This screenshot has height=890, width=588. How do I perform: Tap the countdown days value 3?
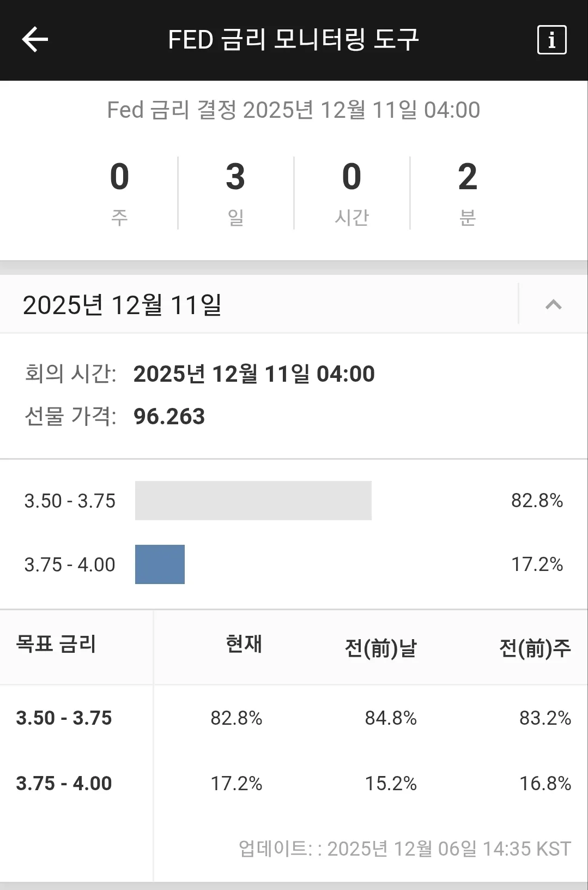click(235, 177)
